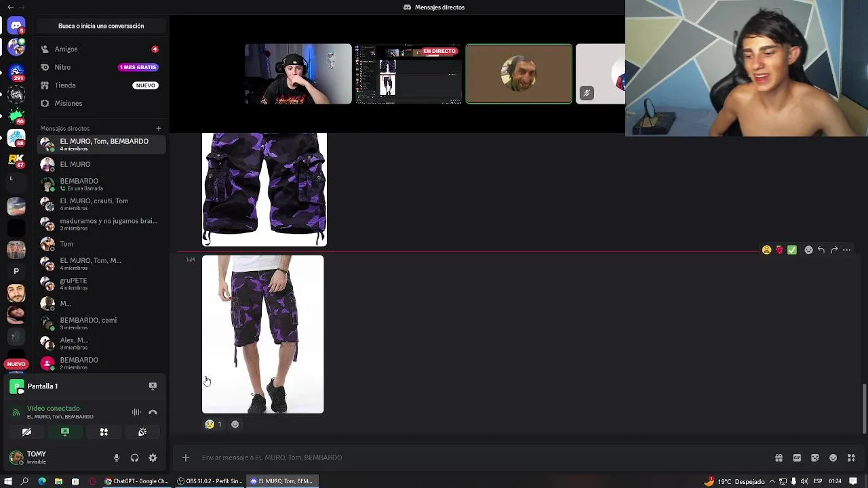Open maduramos y no jugamos group chat
Screen dimensions: 868x488
pyautogui.click(x=101, y=224)
